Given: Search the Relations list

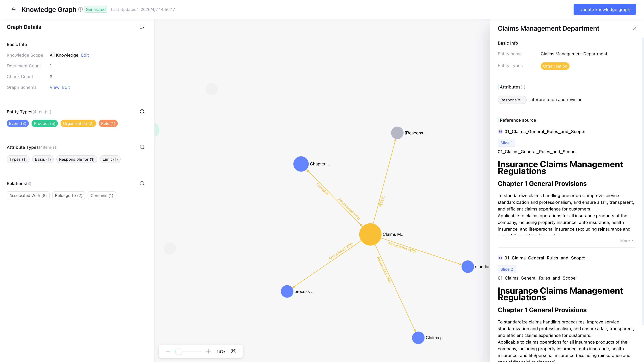Looking at the screenshot, I should [x=142, y=183].
